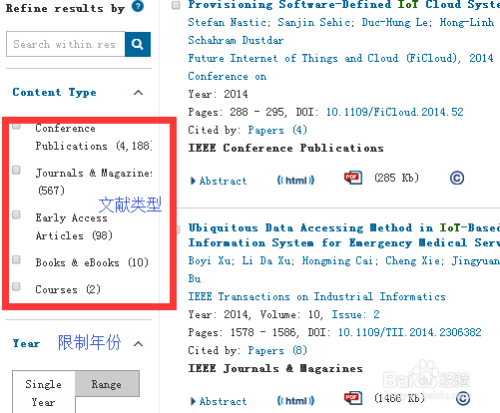Switch to Range year tab
Viewport: 500px width, 413px height.
pyautogui.click(x=107, y=384)
